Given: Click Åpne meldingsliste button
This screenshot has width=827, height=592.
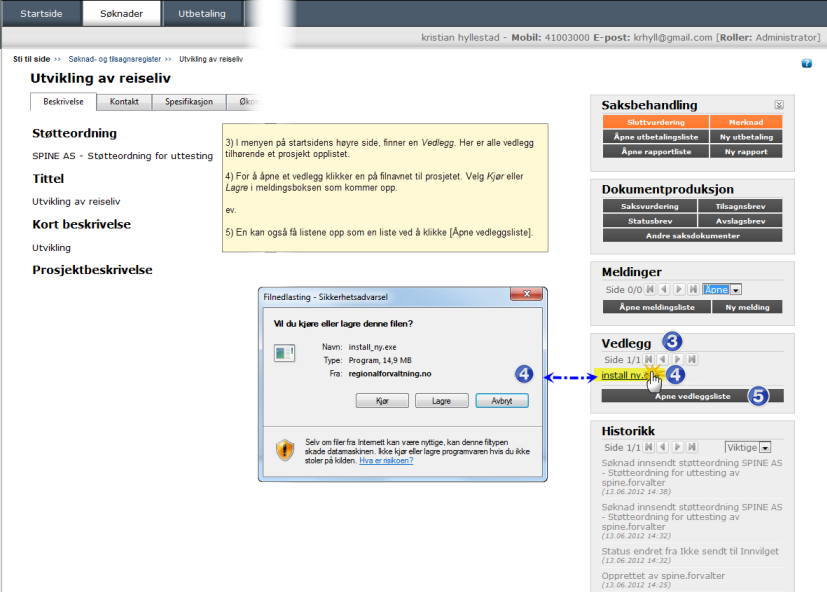Looking at the screenshot, I should 657,307.
